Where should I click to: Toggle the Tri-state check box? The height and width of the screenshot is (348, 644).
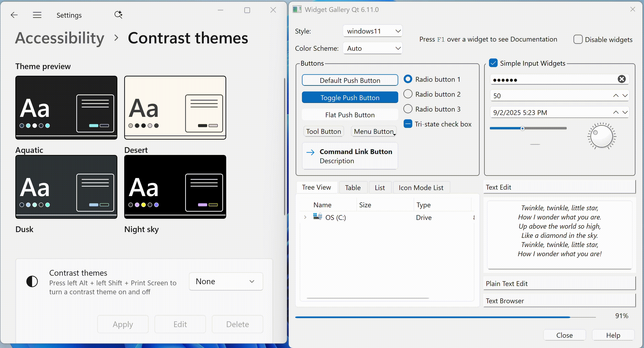(x=408, y=123)
